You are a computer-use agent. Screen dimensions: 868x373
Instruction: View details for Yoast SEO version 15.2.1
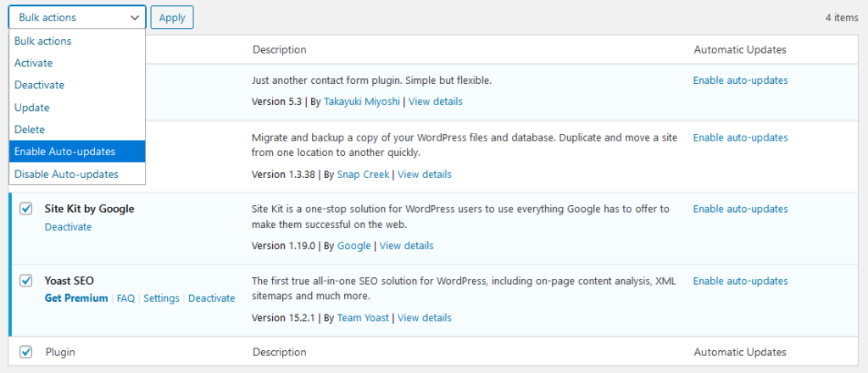tap(425, 318)
